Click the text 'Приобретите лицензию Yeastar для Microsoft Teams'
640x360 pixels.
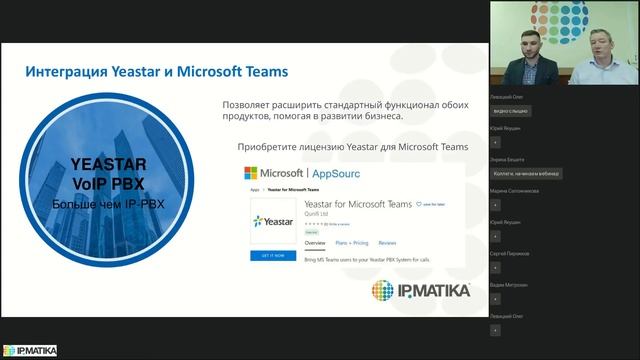coord(353,147)
